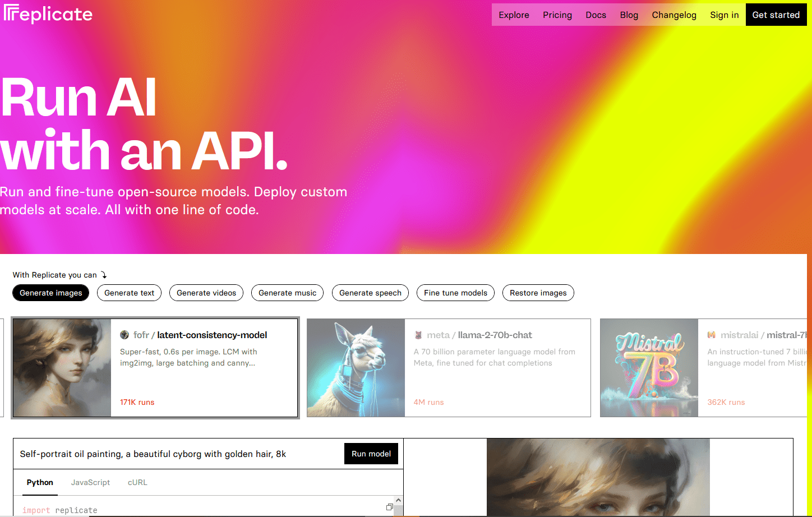812x517 pixels.
Task: Switch to the cURL code tab
Action: click(x=137, y=482)
